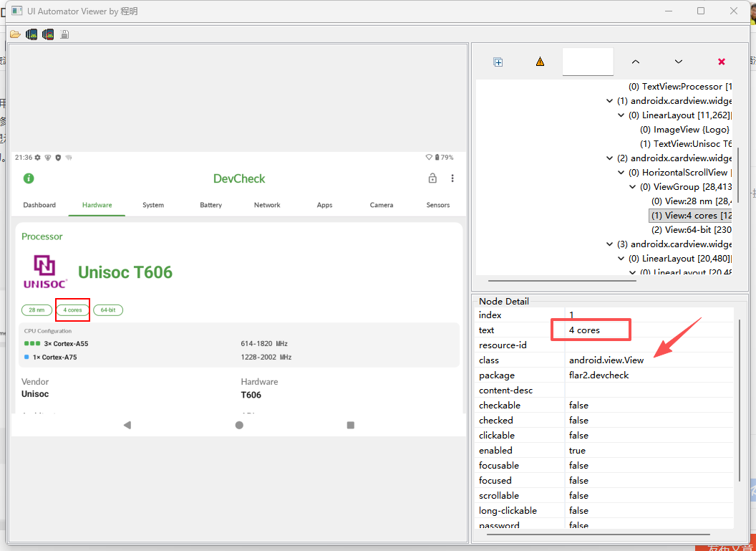Click the settings gear in phone status bar

38,158
